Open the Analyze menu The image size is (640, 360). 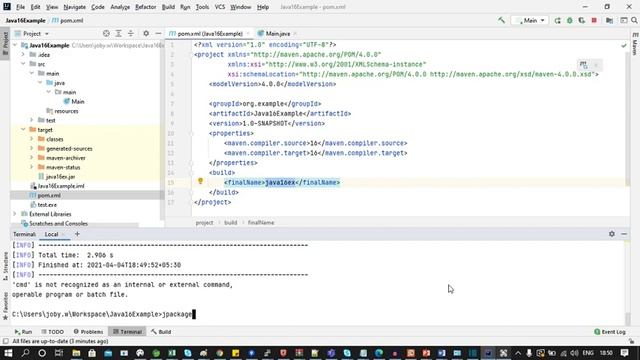tap(120, 7)
